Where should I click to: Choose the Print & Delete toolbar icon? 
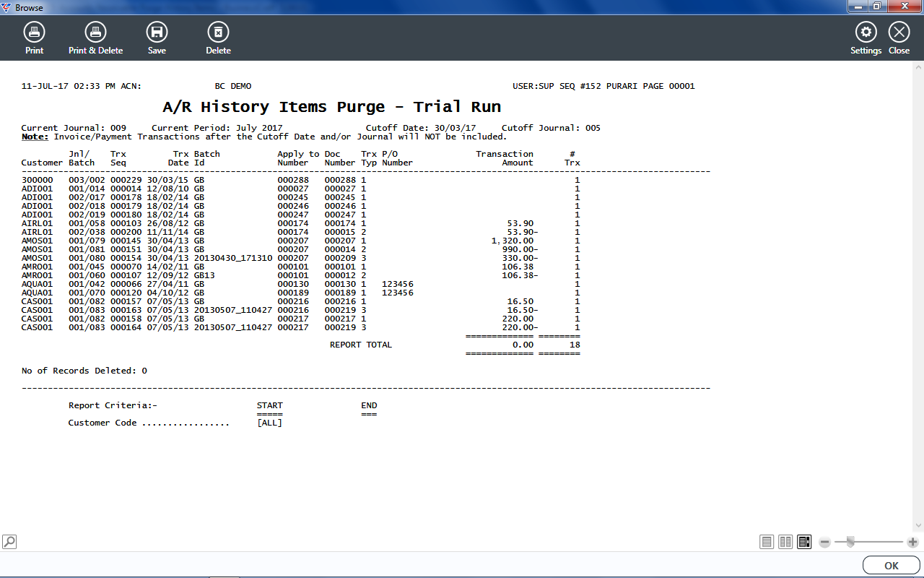95,32
